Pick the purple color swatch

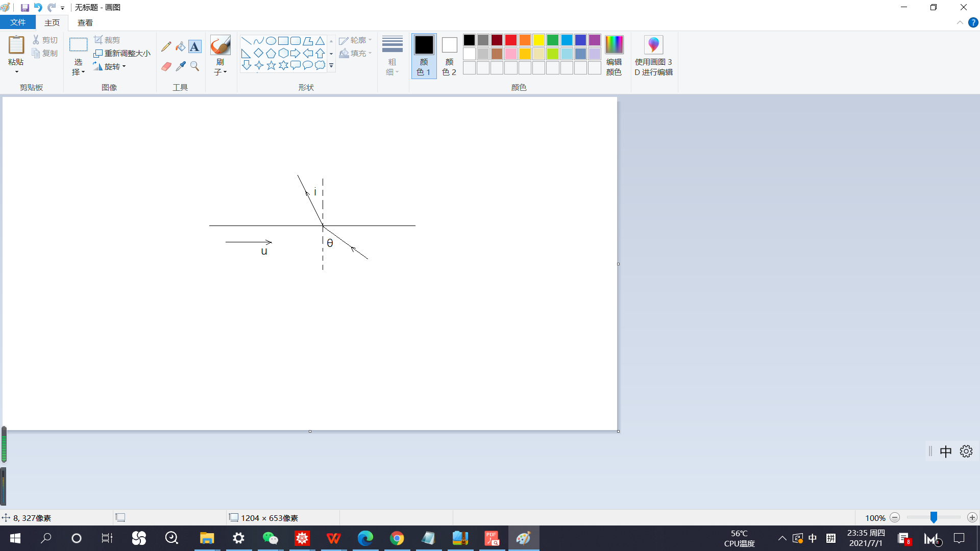click(x=595, y=40)
